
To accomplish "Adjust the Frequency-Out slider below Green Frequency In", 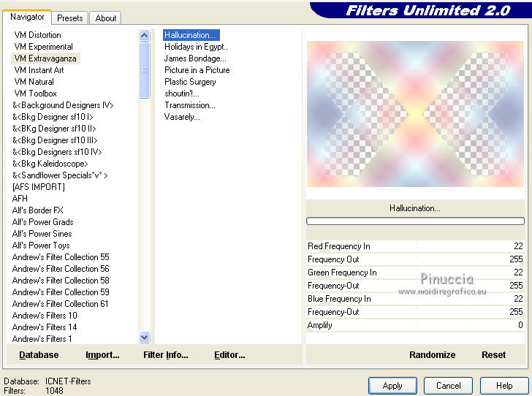I will [x=415, y=286].
